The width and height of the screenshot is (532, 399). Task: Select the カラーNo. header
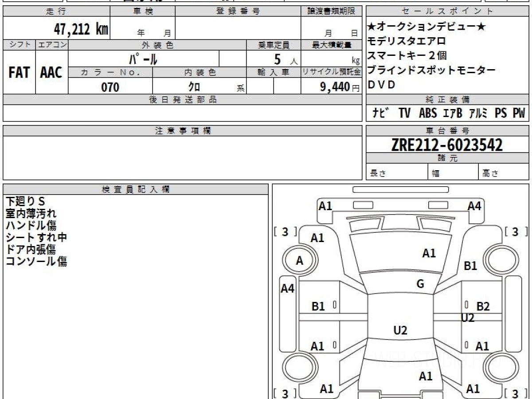point(110,73)
